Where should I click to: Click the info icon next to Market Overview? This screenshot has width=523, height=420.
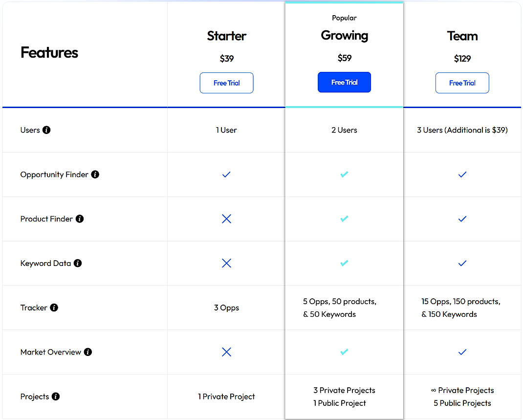pos(87,352)
